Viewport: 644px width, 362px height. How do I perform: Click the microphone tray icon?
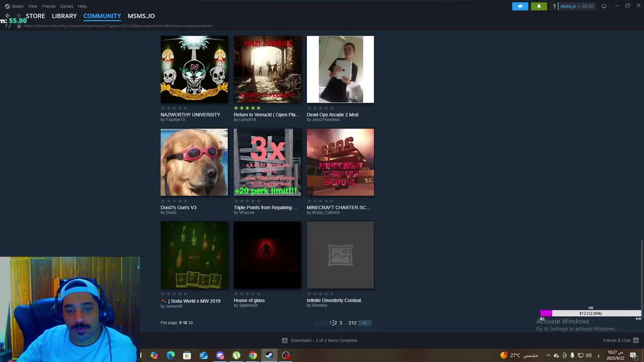(x=572, y=355)
